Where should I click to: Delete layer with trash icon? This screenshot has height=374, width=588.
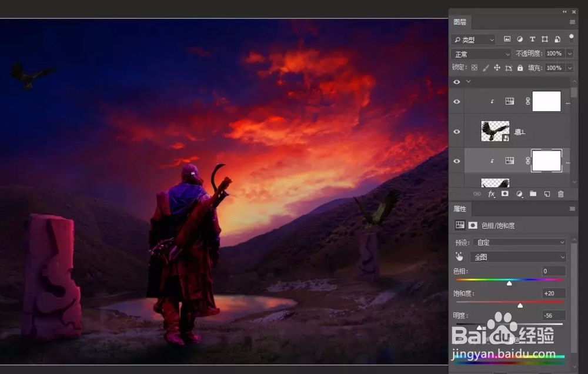pos(560,194)
